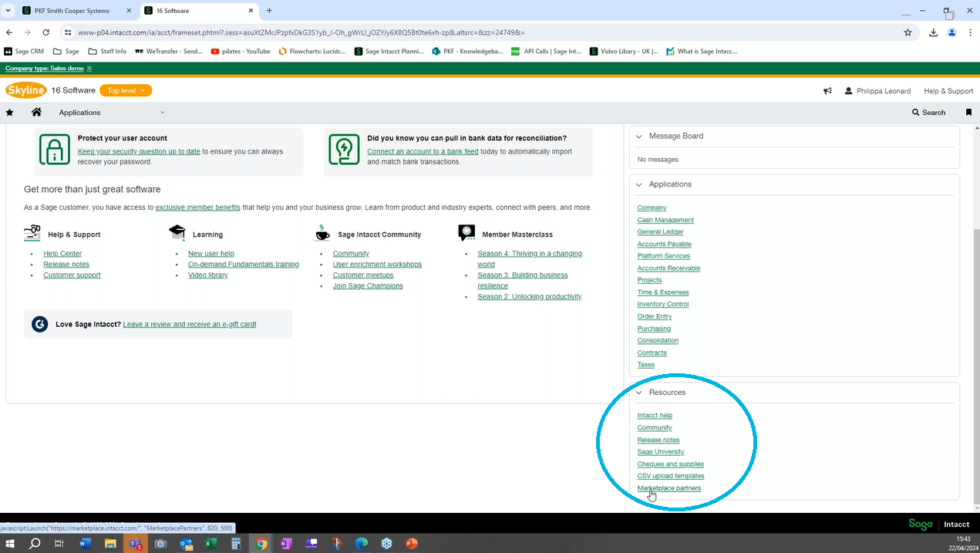This screenshot has height=553, width=980.
Task: Open 'Connect an account to a bank feed' link
Action: pyautogui.click(x=423, y=152)
